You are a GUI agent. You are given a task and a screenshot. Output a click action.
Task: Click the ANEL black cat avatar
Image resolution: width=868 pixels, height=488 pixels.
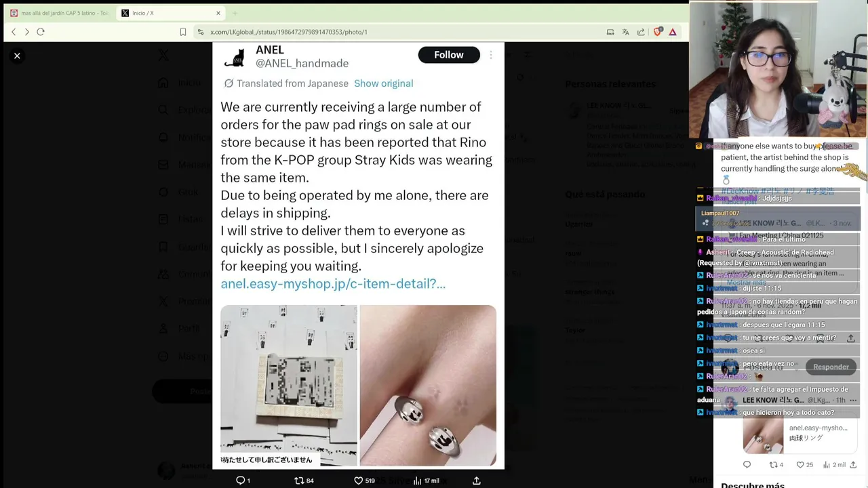click(234, 57)
